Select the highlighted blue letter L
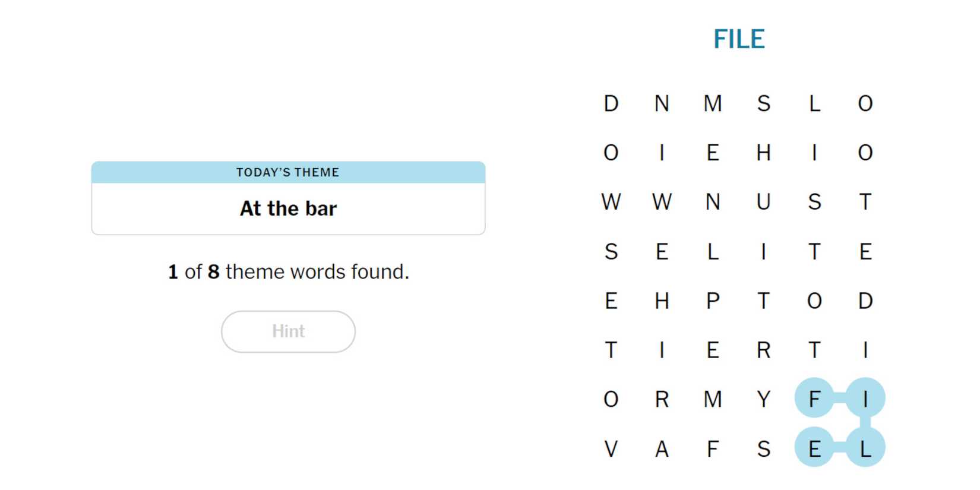Screen dimensions: 980x490 (x=865, y=449)
